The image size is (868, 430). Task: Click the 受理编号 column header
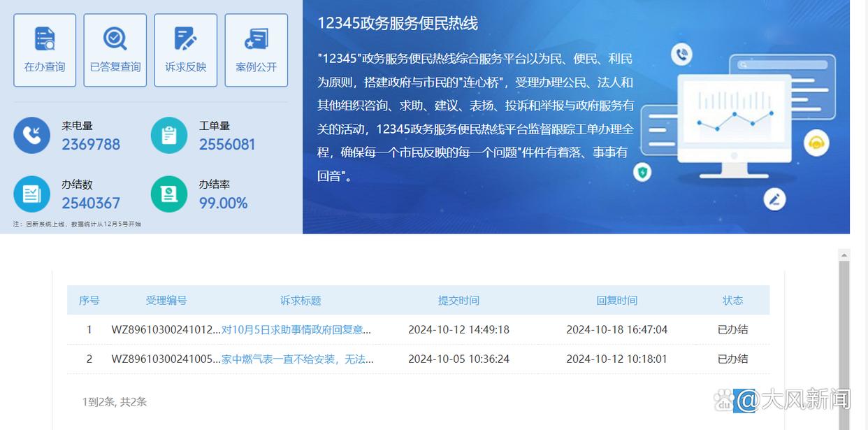pyautogui.click(x=166, y=301)
